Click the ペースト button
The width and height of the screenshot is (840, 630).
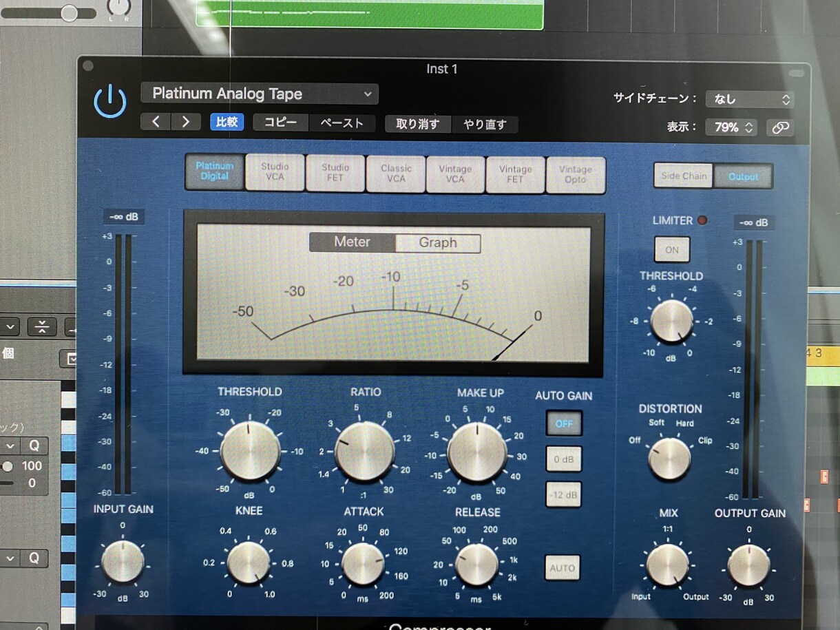342,123
